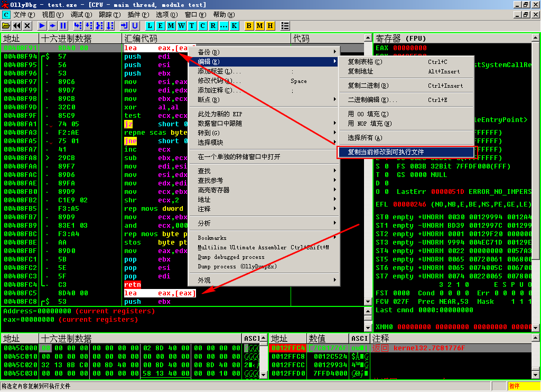Choose 二进制编辑(E)... menu entry
541x392 pixels.
[x=406, y=100]
